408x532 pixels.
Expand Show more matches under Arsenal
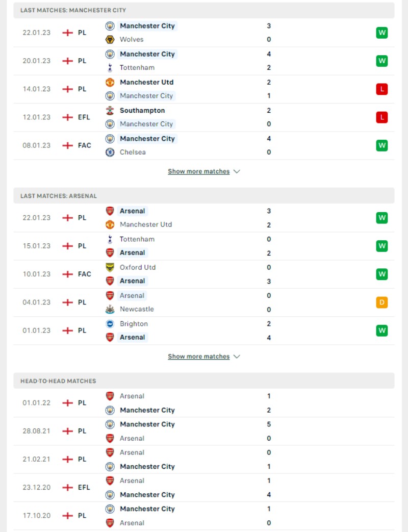click(x=199, y=357)
